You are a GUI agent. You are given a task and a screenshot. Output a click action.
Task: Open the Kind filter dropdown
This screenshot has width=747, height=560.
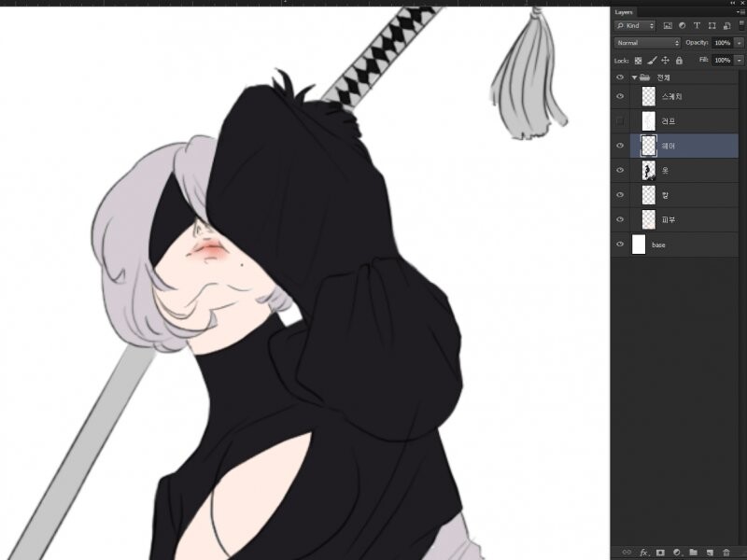click(x=635, y=26)
